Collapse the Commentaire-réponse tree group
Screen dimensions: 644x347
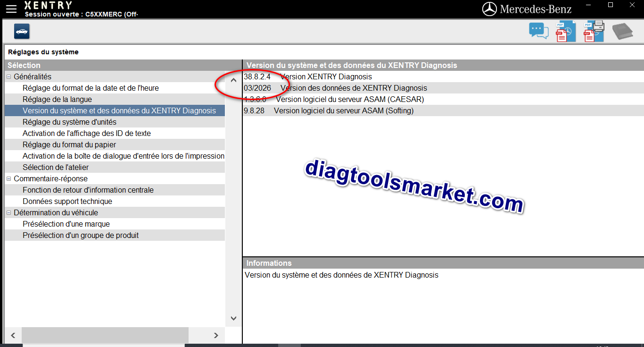click(8, 178)
